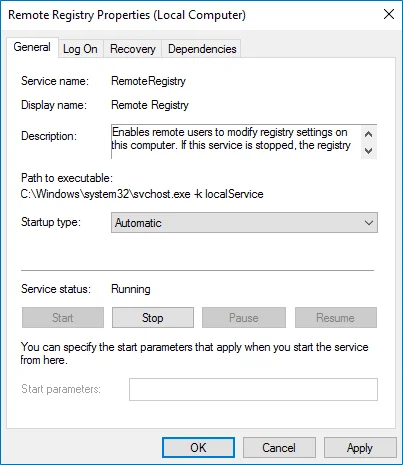Click the Start parameters label
Viewport: 403px width, 465px height.
pos(61,389)
